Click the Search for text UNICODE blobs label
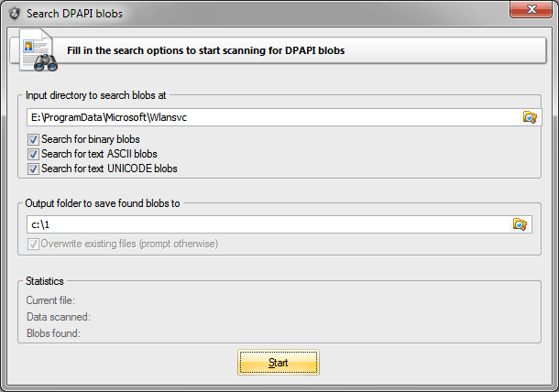 click(109, 169)
